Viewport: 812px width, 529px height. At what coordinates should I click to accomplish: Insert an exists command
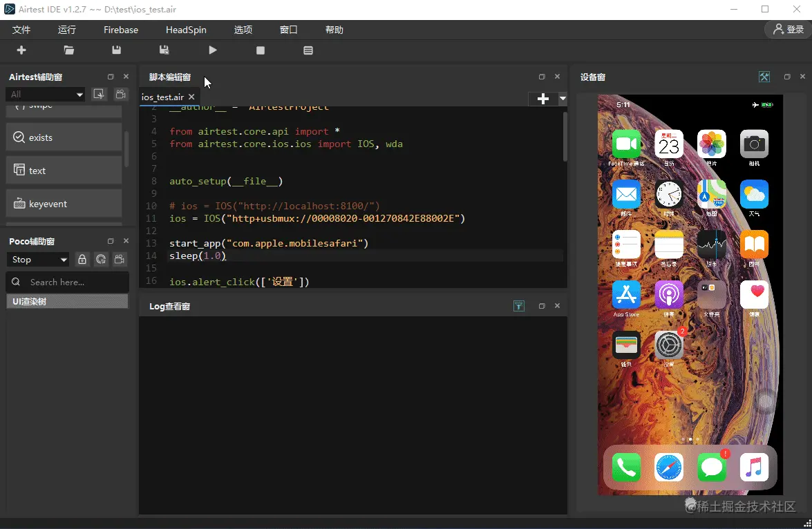pyautogui.click(x=64, y=137)
